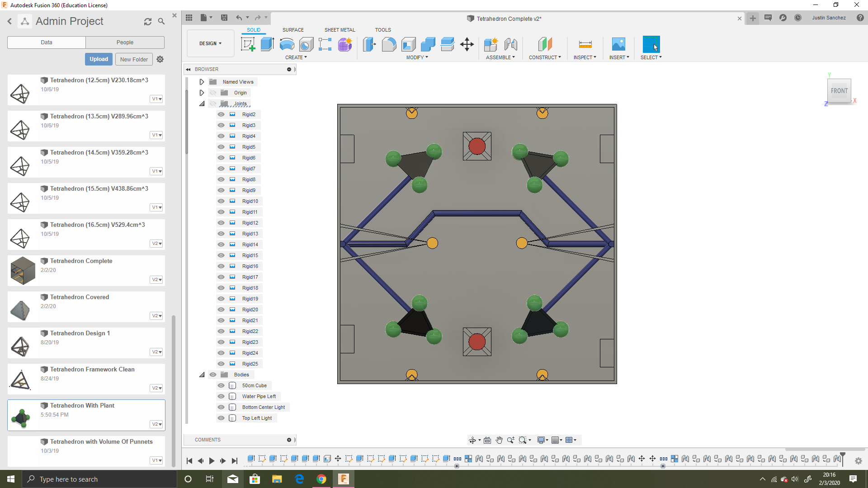The image size is (868, 488).
Task: Open the DESIGN workspace dropdown
Action: coord(210,43)
